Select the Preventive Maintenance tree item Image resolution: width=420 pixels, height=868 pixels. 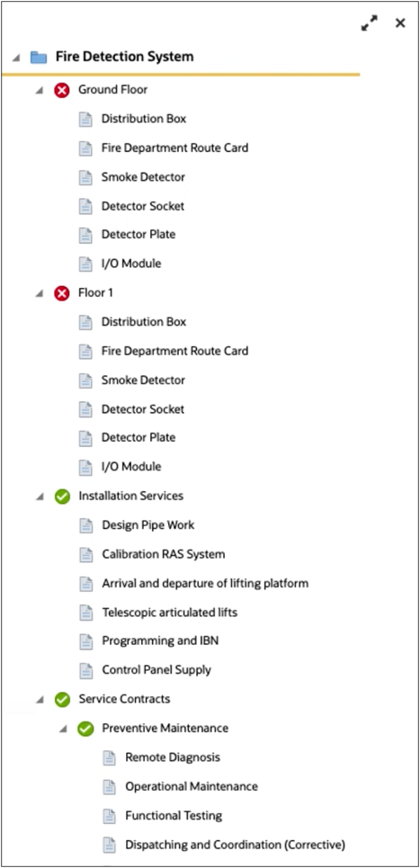(165, 729)
